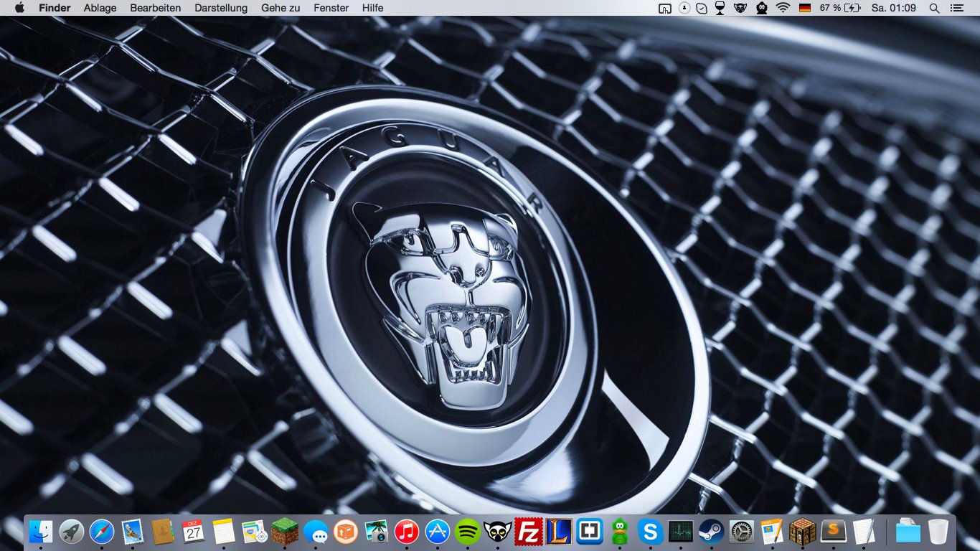The image size is (980, 551).
Task: Open Spotlight search magnifier
Action: coord(934,8)
